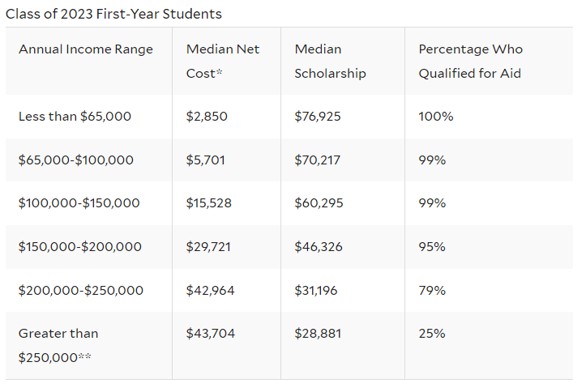Select the $2,850 net cost cell
586x392 pixels.
207,117
